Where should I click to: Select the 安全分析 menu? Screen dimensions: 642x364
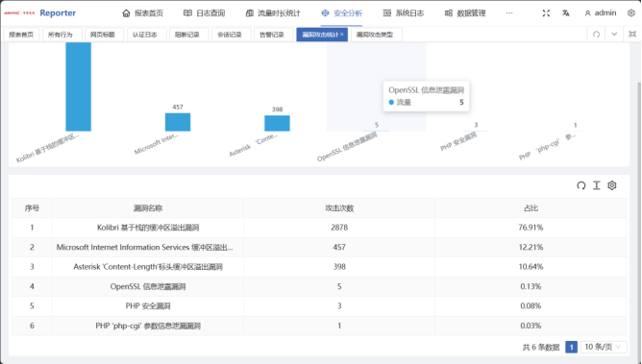pyautogui.click(x=341, y=13)
